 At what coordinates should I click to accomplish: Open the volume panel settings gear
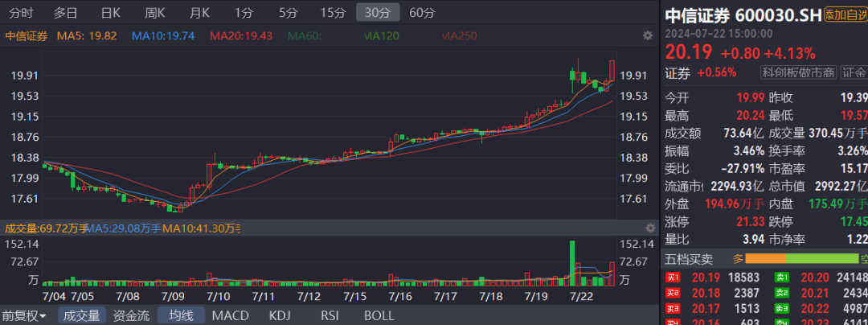pos(650,228)
